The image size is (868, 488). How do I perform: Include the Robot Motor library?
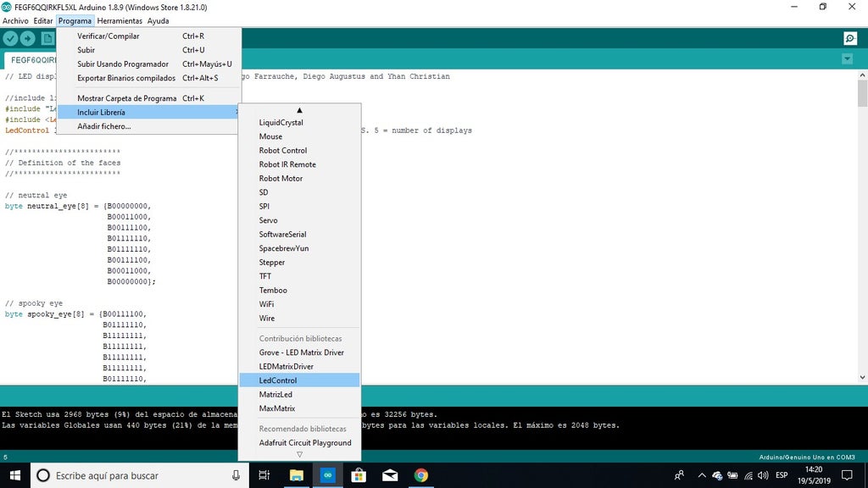299,178
